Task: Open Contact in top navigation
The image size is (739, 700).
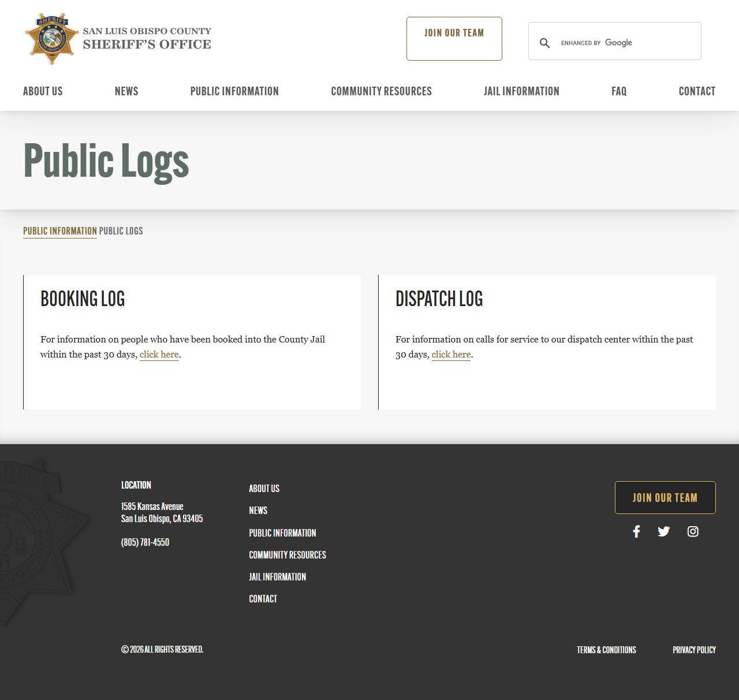Action: tap(697, 91)
